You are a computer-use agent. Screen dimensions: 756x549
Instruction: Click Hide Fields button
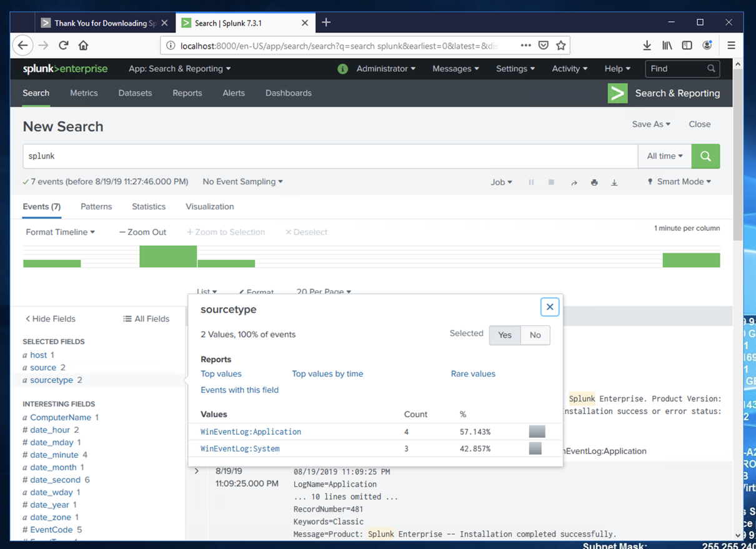point(50,319)
